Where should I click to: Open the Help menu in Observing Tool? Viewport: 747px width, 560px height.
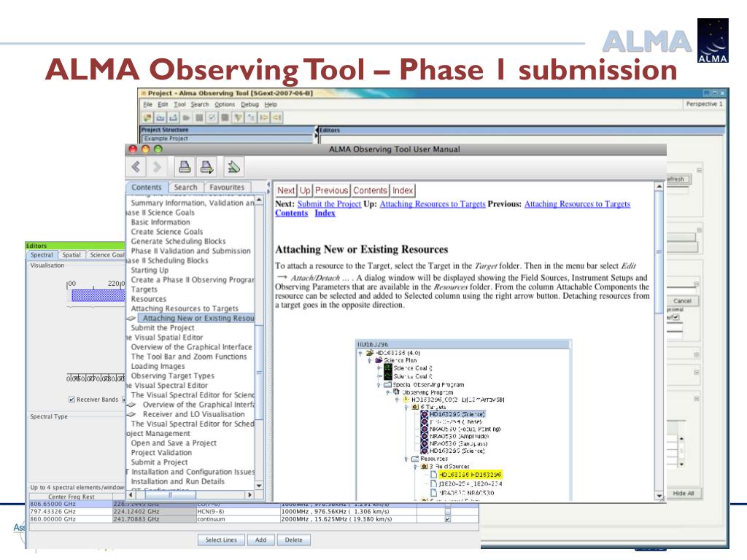coord(271,104)
